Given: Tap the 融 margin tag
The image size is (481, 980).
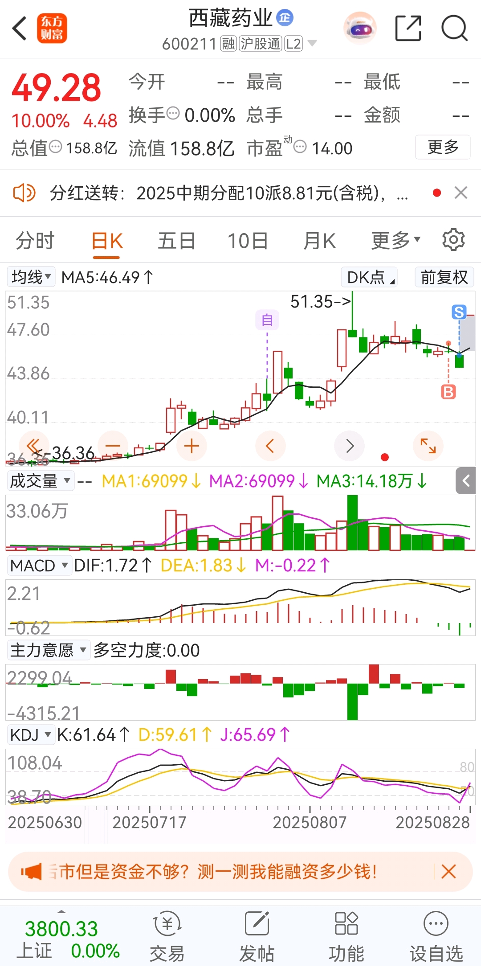Looking at the screenshot, I should 228,44.
